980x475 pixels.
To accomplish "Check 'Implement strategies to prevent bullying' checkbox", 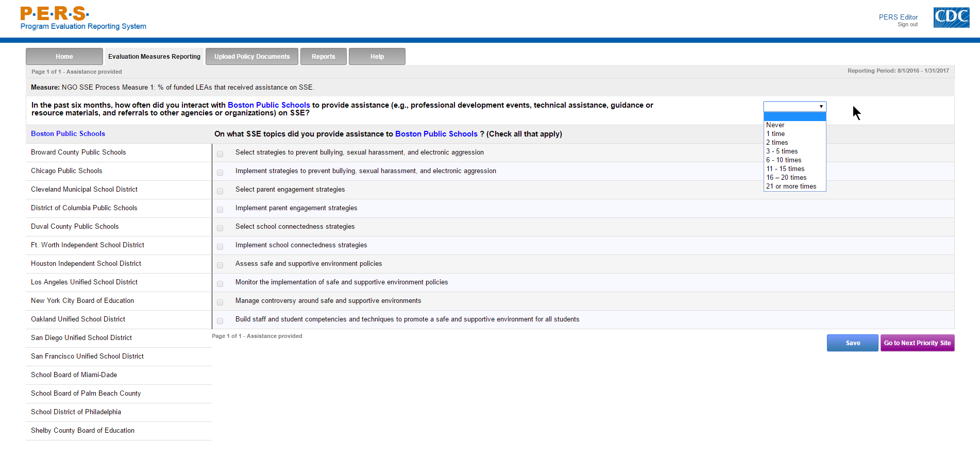I will click(220, 172).
